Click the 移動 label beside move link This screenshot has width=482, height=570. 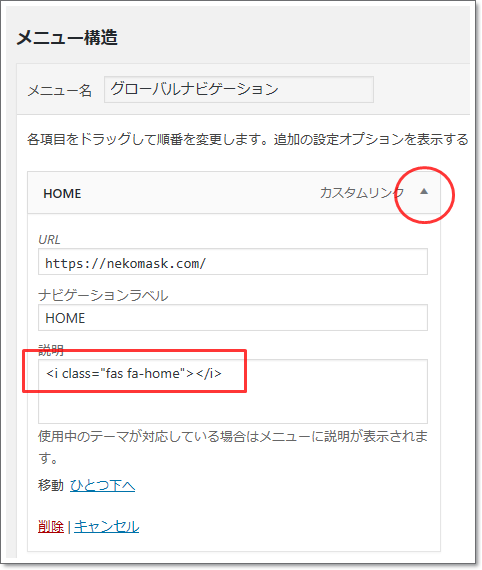(51, 485)
